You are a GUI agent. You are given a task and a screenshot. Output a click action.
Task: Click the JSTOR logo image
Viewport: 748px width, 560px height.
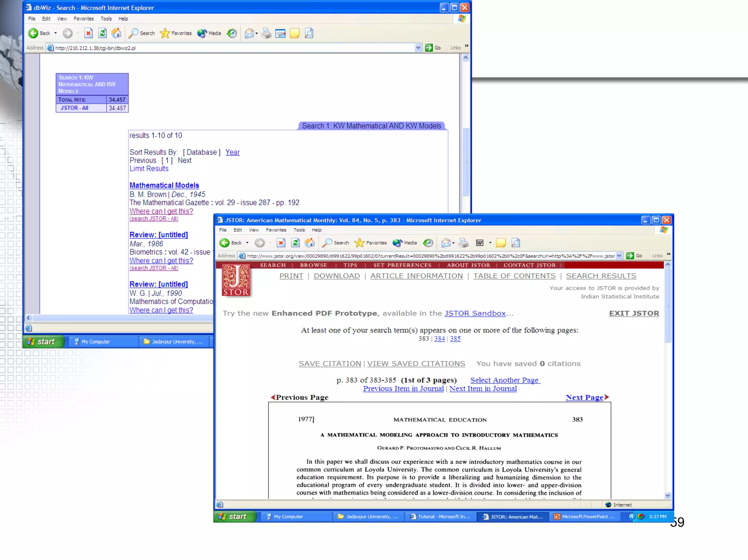[236, 281]
